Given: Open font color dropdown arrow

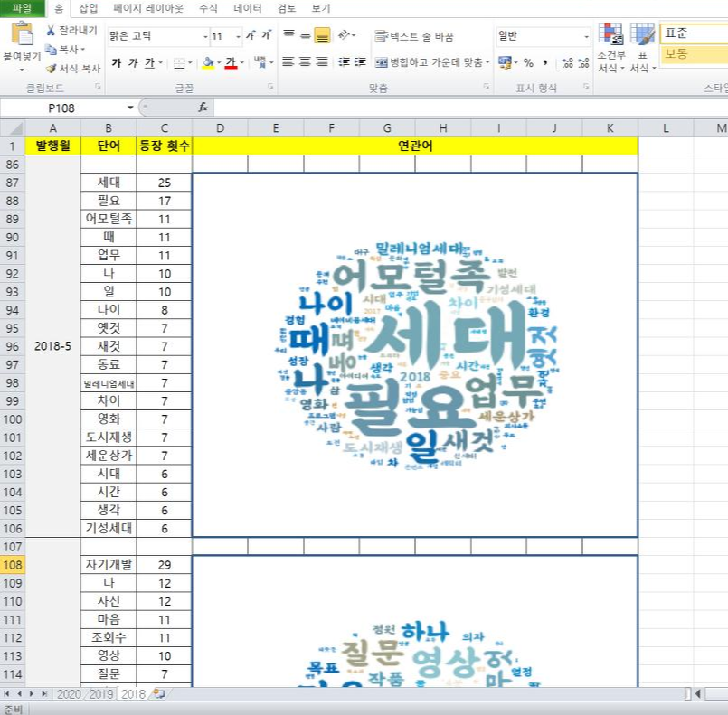Looking at the screenshot, I should pos(241,62).
